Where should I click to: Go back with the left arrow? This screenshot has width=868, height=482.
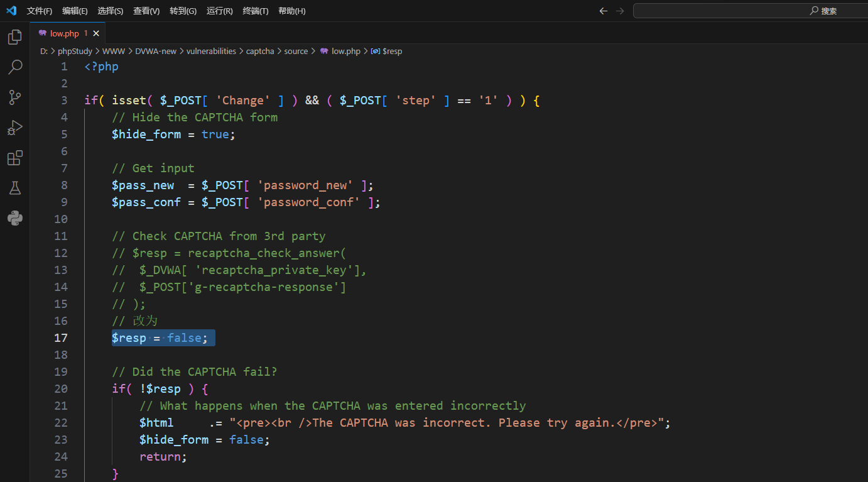click(604, 11)
